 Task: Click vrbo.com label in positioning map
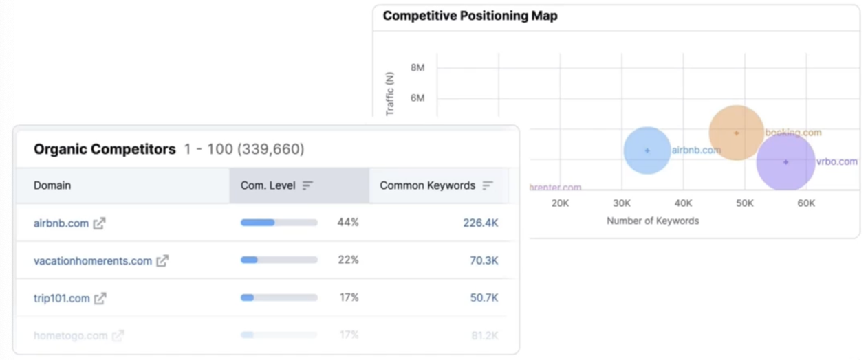836,162
